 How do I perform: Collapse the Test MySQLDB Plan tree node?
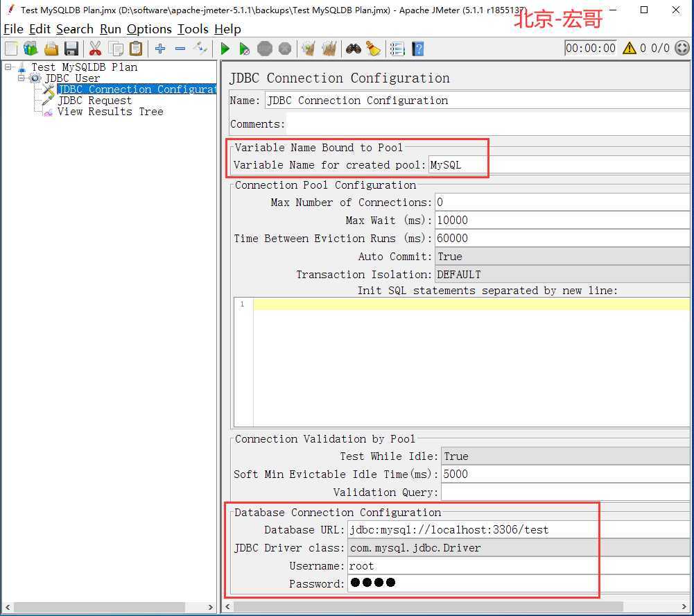pos(8,67)
